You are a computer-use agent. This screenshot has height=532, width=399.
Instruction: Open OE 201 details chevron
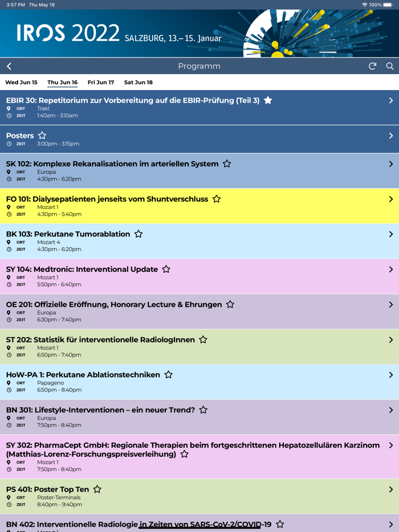tap(391, 305)
